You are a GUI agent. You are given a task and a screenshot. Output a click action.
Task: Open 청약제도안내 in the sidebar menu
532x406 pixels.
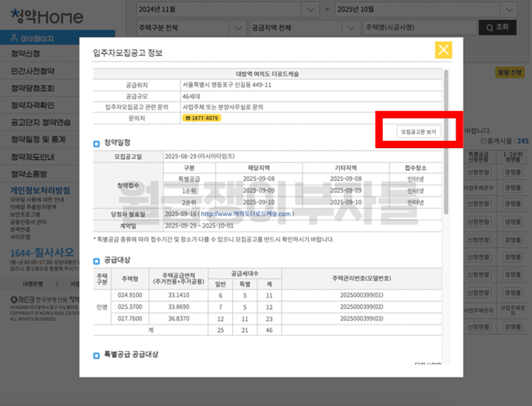33,157
